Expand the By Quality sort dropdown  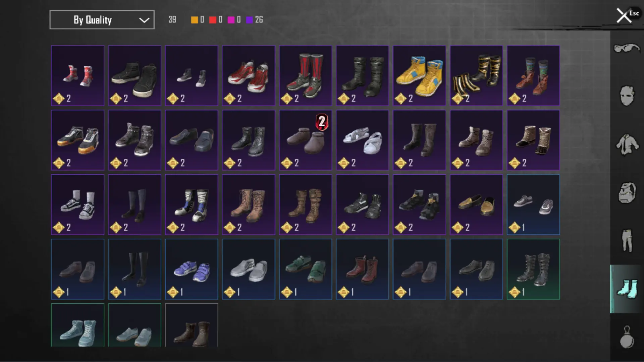102,20
